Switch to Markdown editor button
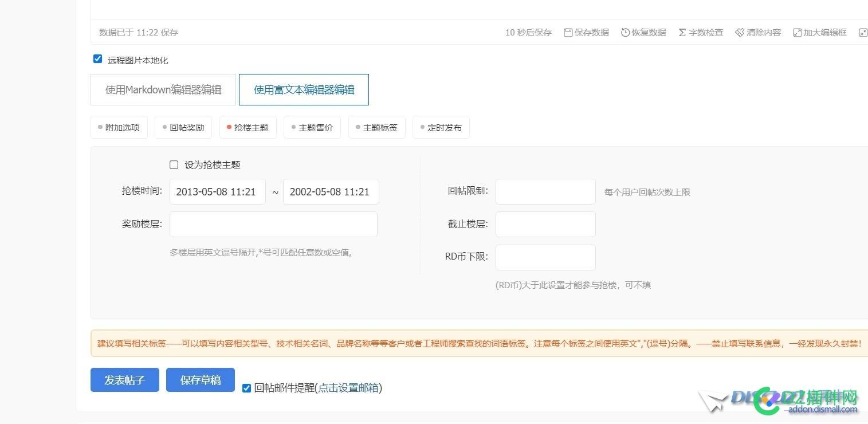 [x=163, y=89]
